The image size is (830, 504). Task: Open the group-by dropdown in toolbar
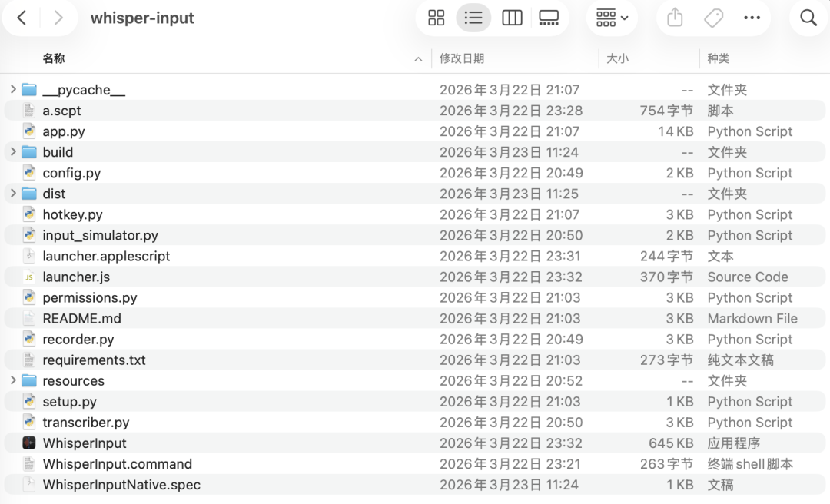point(612,18)
